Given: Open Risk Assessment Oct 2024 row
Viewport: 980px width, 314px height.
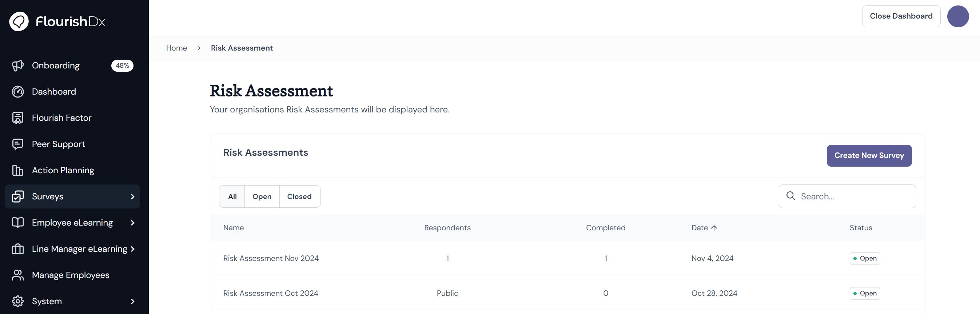Looking at the screenshot, I should click(567, 294).
